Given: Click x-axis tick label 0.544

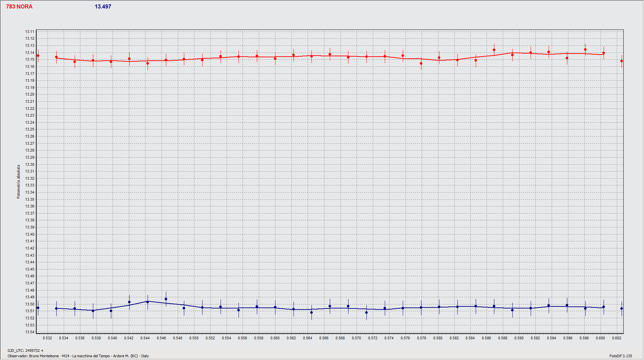Looking at the screenshot, I should 145,338.
